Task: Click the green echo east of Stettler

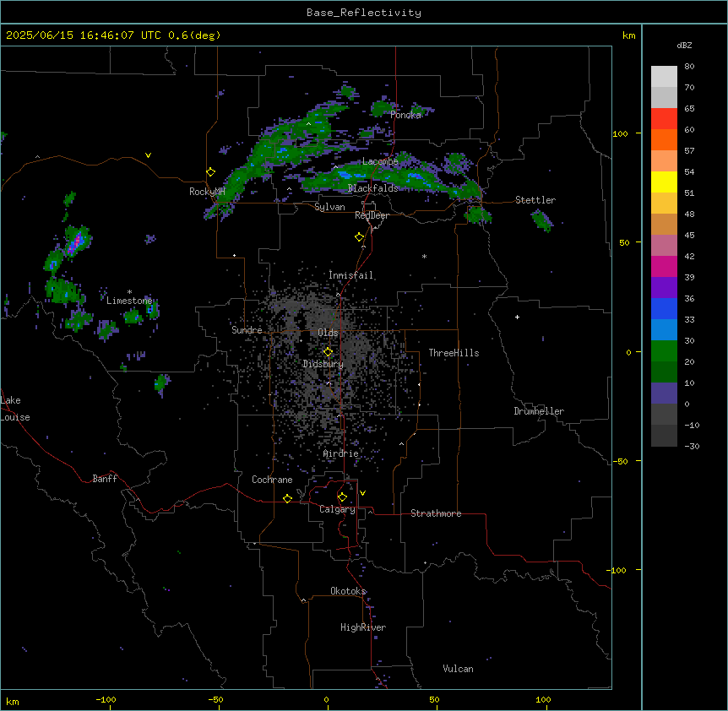Action: [542, 220]
